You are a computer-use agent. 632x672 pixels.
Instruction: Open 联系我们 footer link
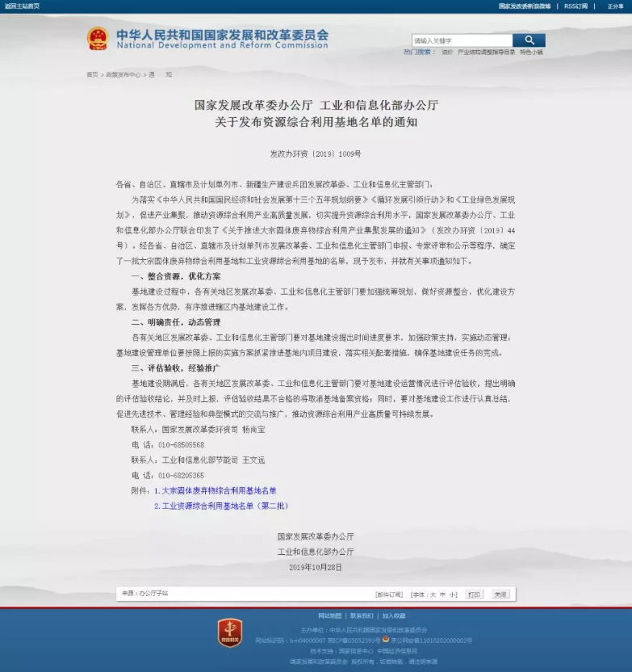point(362,615)
